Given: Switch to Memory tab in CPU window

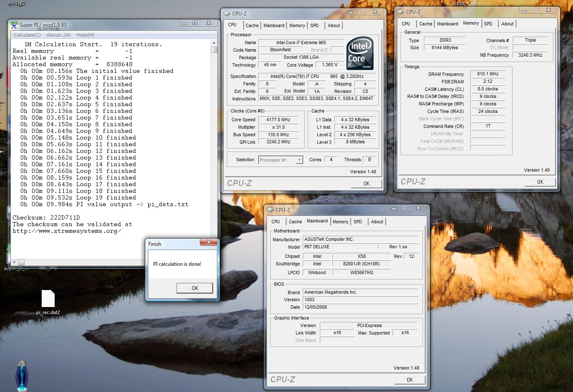Looking at the screenshot, I should point(297,25).
